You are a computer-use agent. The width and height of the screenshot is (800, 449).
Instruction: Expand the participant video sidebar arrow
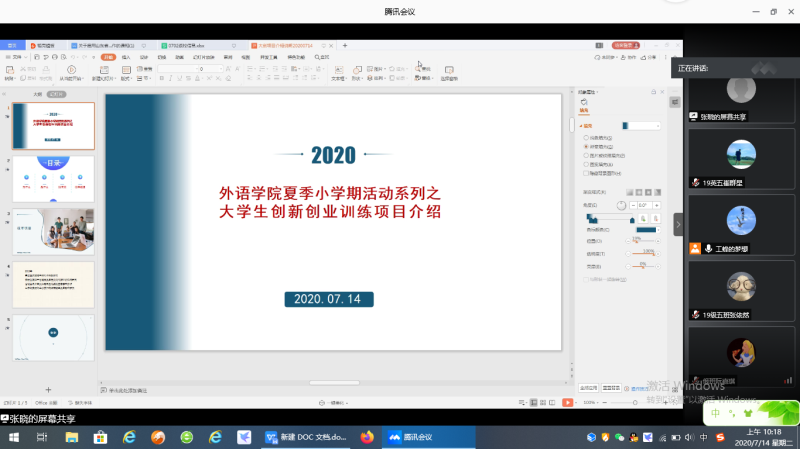pyautogui.click(x=679, y=225)
